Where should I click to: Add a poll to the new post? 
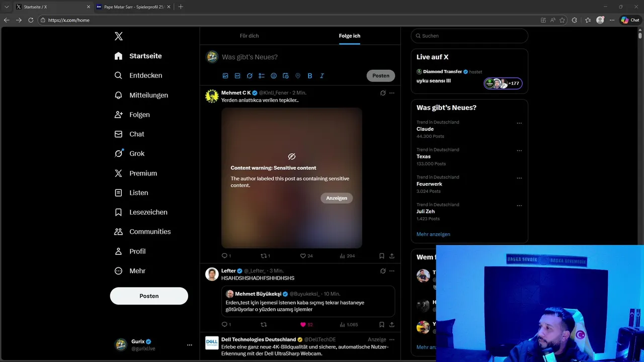tap(262, 76)
